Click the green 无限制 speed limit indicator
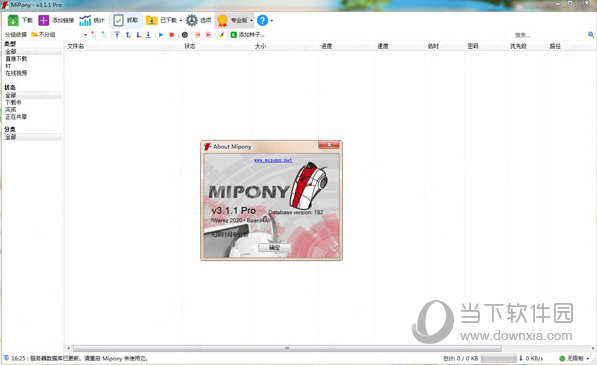Viewport: 597px width, 365px height. pyautogui.click(x=562, y=359)
